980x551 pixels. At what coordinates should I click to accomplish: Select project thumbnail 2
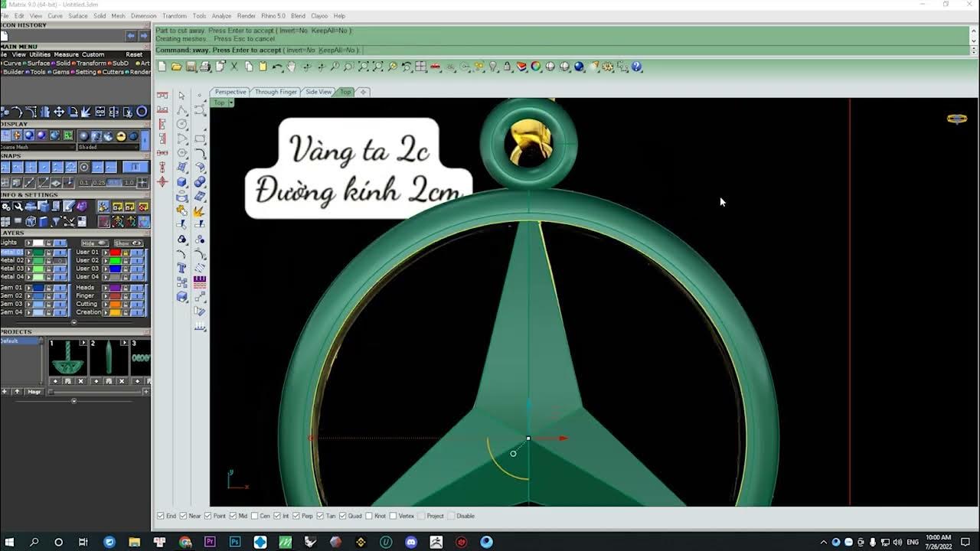coord(109,357)
